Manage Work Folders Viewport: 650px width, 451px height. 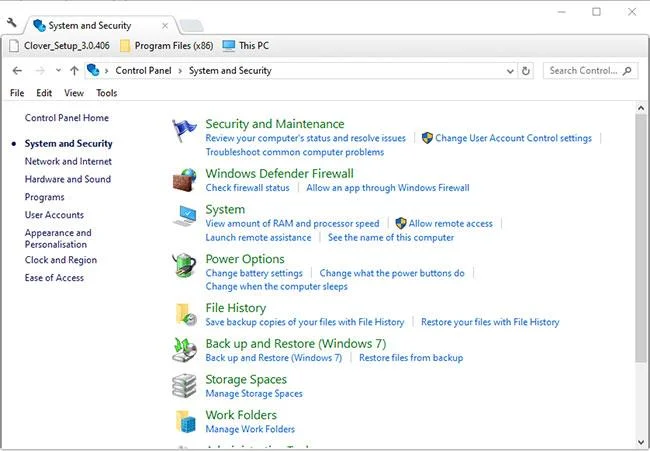250,429
